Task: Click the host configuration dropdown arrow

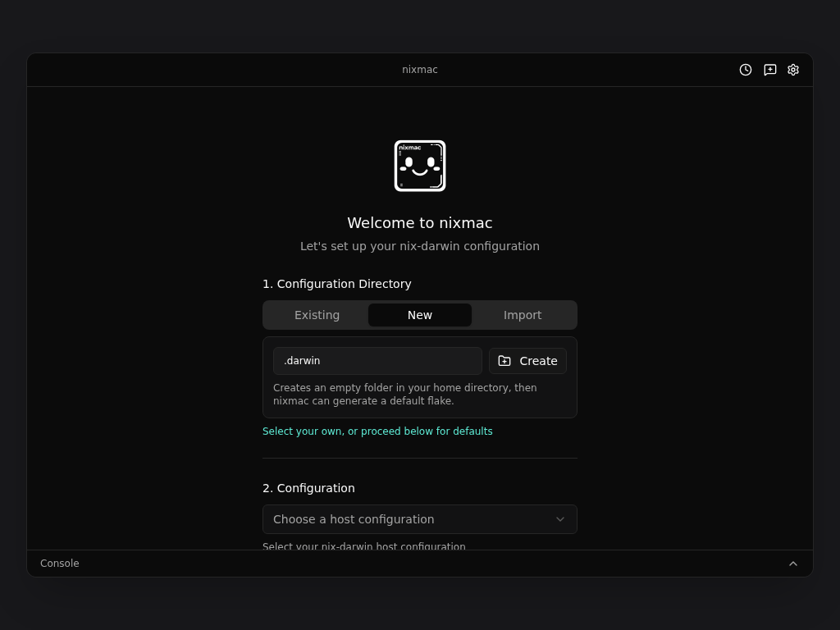Action: (x=559, y=519)
